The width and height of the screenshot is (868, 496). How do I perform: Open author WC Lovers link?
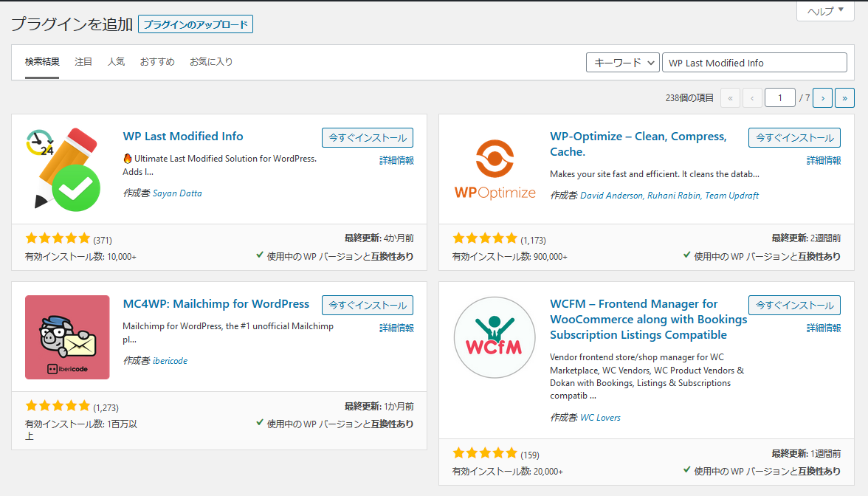pos(600,418)
